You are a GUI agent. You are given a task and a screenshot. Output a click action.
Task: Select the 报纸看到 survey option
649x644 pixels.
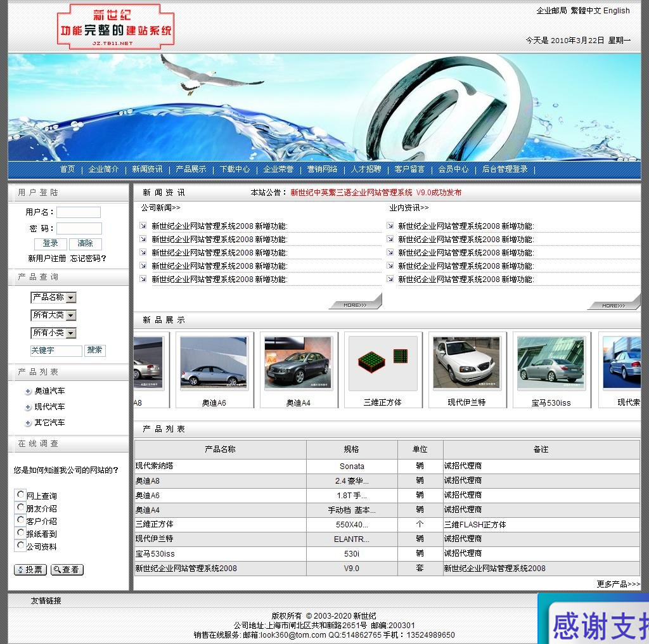21,532
